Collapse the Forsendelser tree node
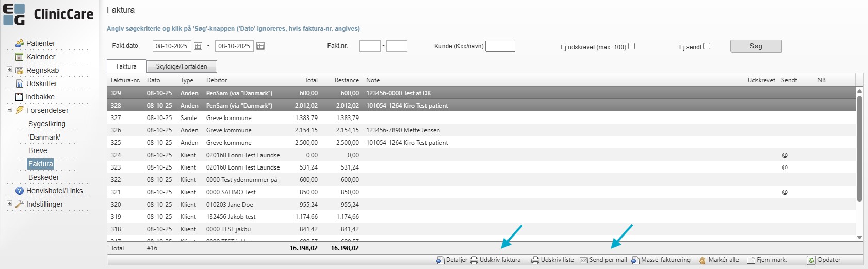Viewport: 868px width, 269px height. (x=9, y=110)
